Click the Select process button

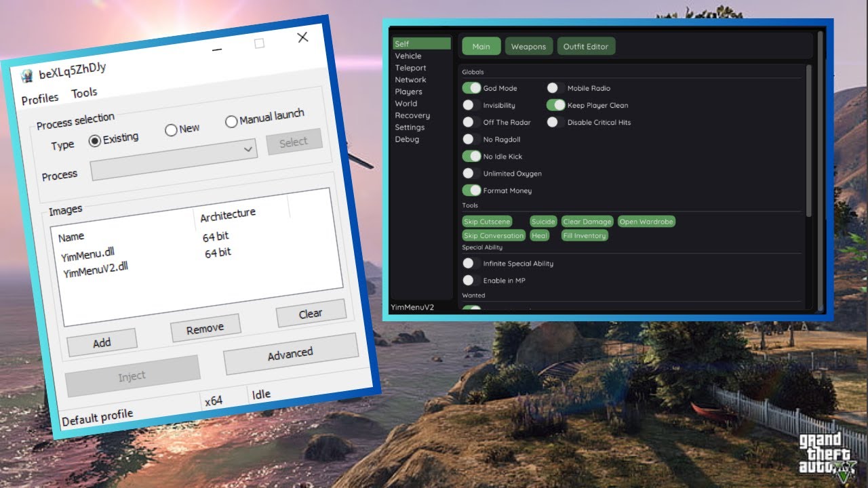(294, 142)
